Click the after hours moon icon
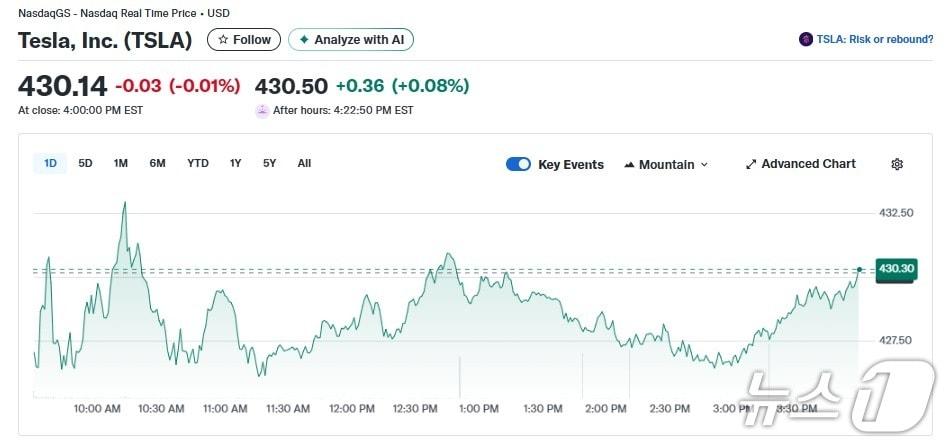The width and height of the screenshot is (950, 447). pos(262,110)
